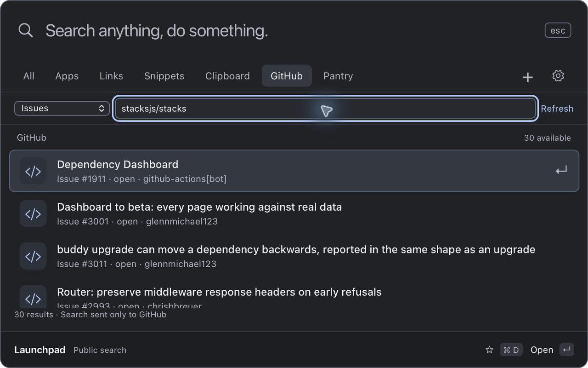Open the Issues dropdown
The width and height of the screenshot is (588, 368).
point(62,109)
